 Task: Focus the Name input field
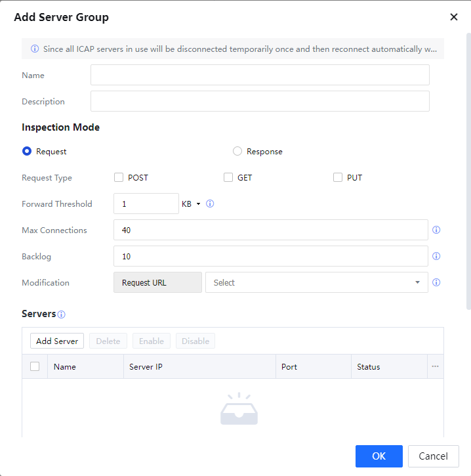tap(260, 76)
